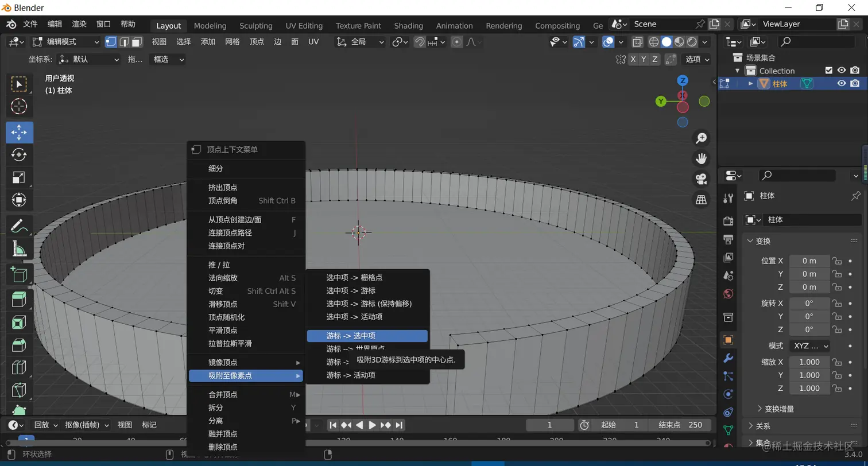This screenshot has height=466, width=868.
Task: Click the green Y axis on the navigation gizmo
Action: click(661, 101)
